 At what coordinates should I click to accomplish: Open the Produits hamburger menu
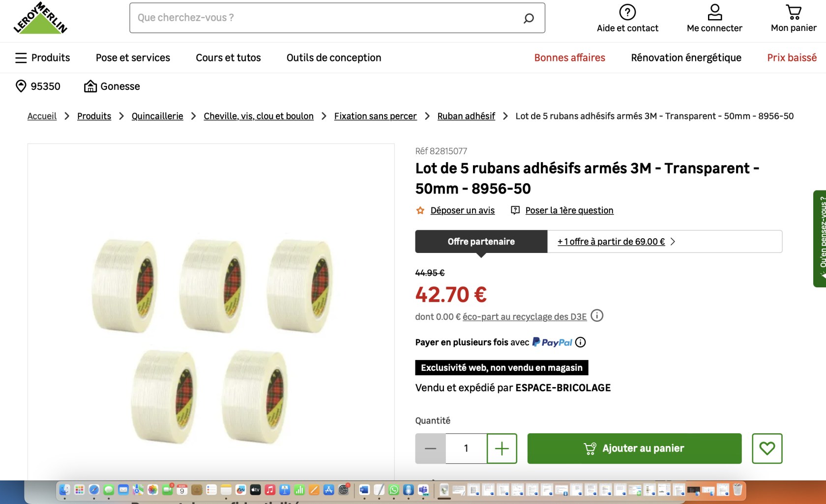tap(42, 58)
